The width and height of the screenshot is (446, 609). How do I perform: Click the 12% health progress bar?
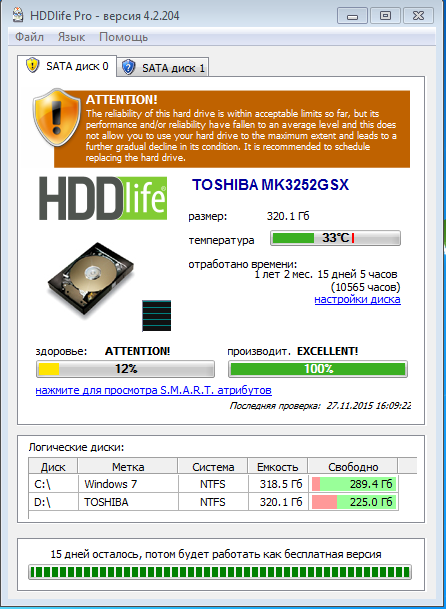(x=125, y=369)
